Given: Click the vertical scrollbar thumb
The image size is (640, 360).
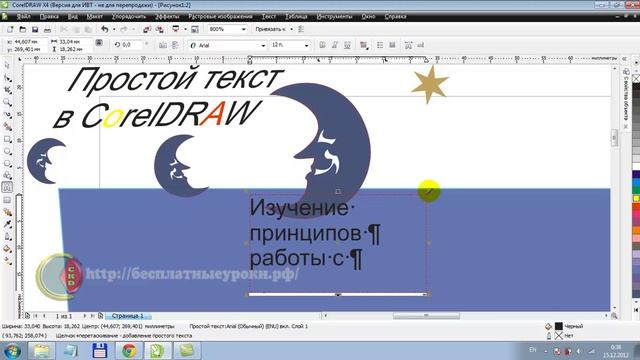Looking at the screenshot, I should pyautogui.click(x=614, y=138).
